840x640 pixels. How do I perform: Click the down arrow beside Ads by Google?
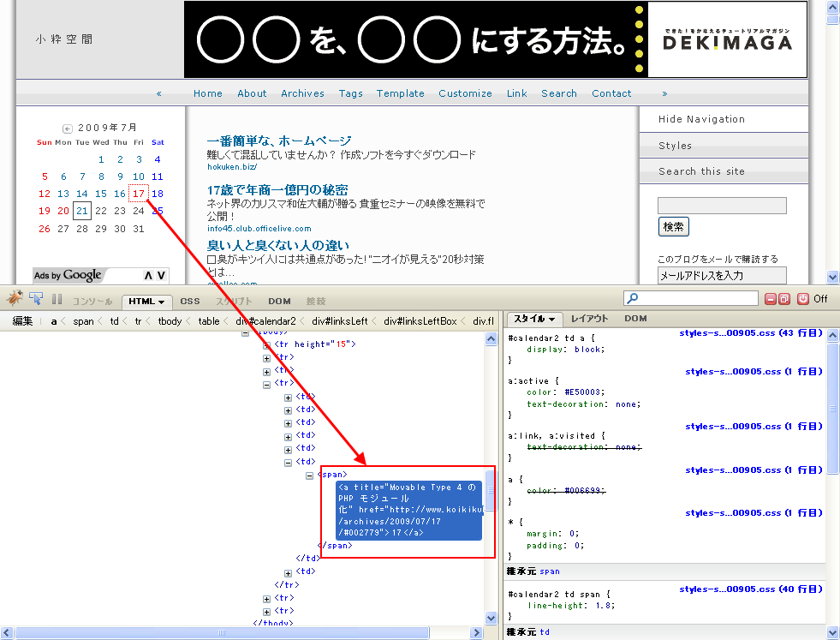(161, 276)
